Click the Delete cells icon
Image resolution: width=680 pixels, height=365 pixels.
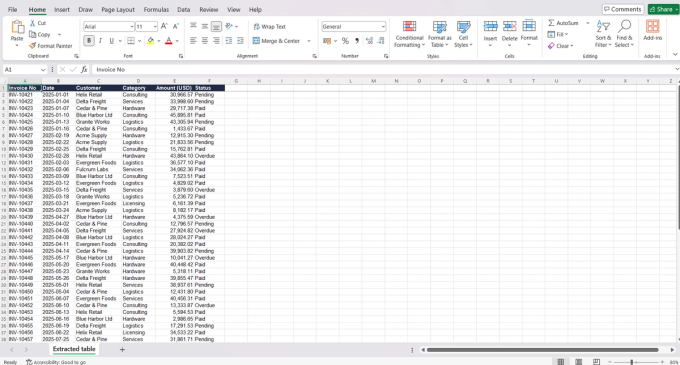[510, 26]
